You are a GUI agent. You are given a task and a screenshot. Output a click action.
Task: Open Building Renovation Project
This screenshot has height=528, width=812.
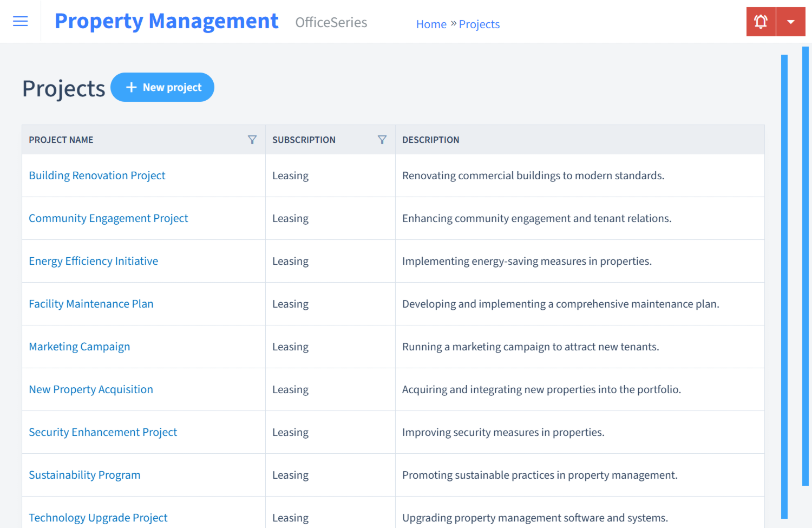click(x=97, y=175)
